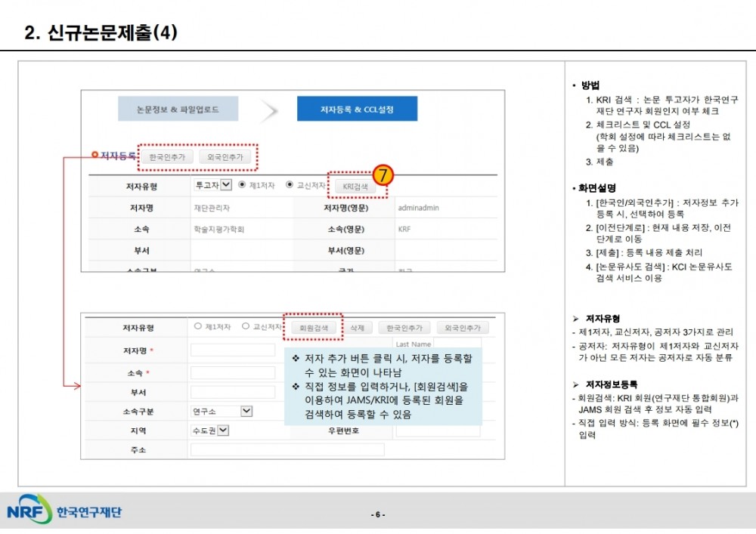
Task: Click the adminadmin English name value
Action: (x=419, y=208)
